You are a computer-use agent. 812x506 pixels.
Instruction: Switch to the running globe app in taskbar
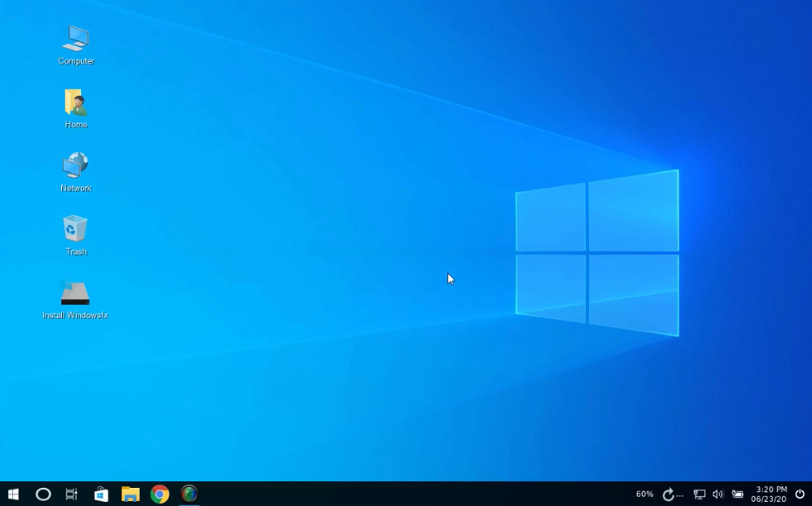click(x=189, y=494)
